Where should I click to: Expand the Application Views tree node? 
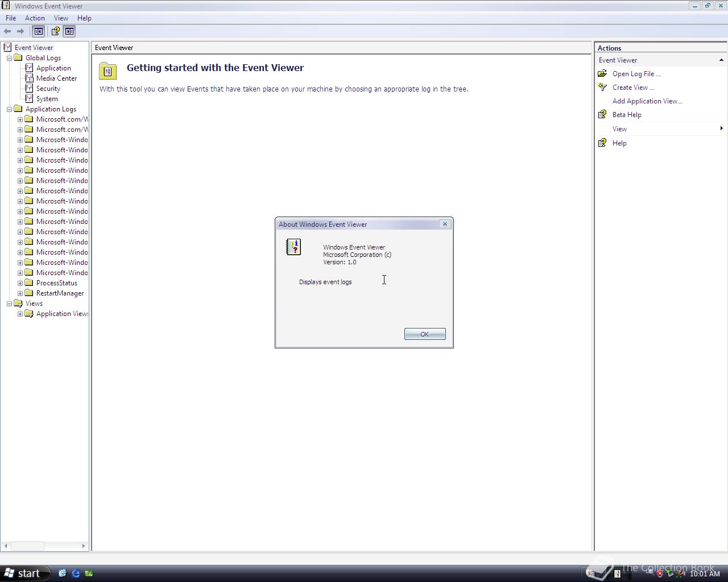(20, 314)
